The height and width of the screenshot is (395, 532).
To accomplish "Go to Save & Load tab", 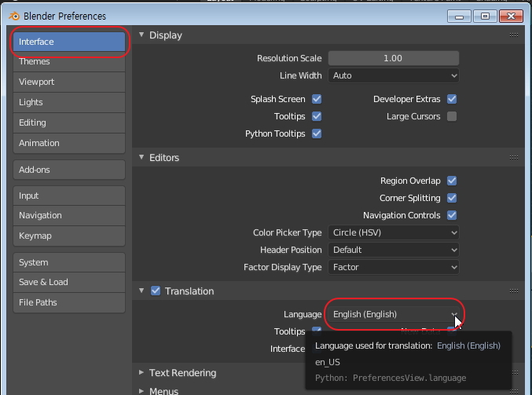I will (x=69, y=282).
